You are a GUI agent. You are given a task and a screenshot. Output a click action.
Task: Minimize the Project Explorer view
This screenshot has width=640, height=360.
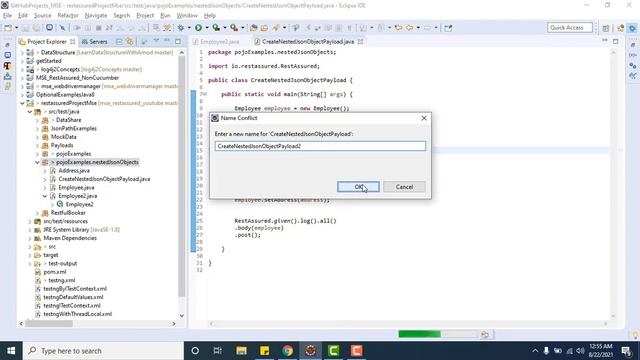(x=167, y=41)
